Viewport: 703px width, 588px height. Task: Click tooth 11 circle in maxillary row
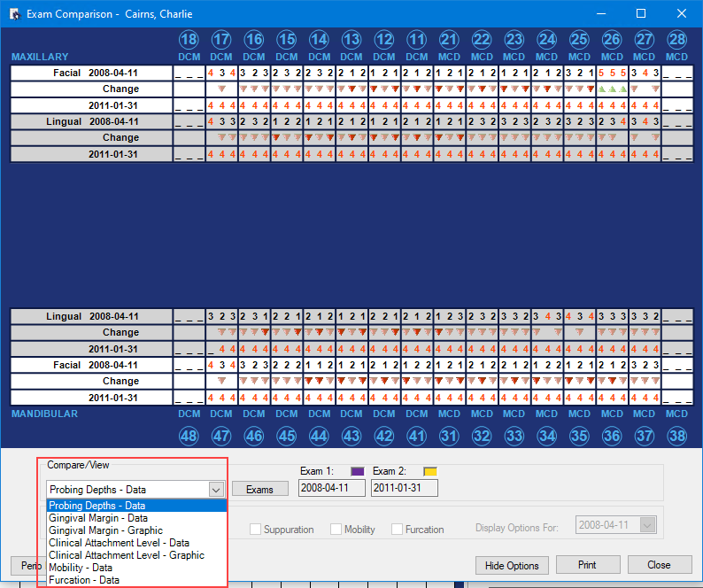pyautogui.click(x=417, y=39)
